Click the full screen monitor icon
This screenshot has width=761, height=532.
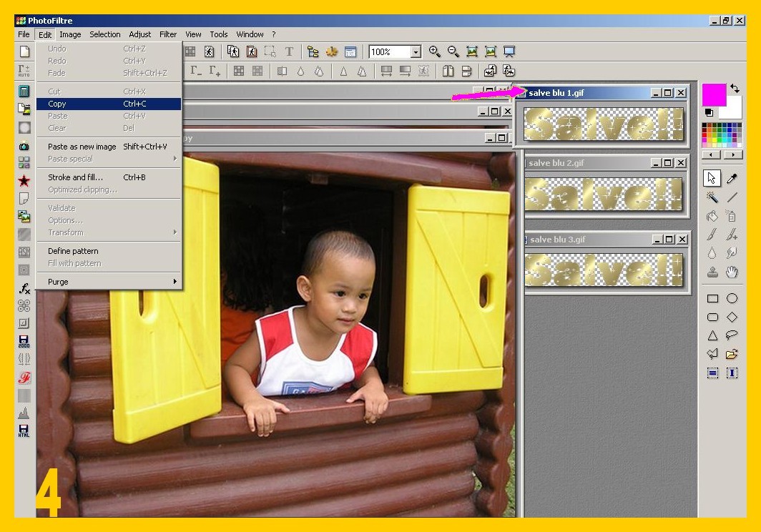(x=509, y=51)
